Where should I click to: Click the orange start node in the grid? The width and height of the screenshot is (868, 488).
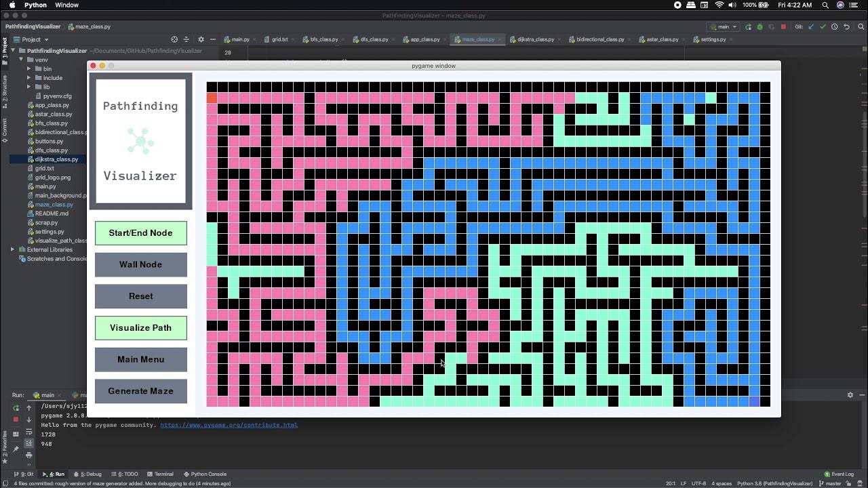click(x=212, y=98)
